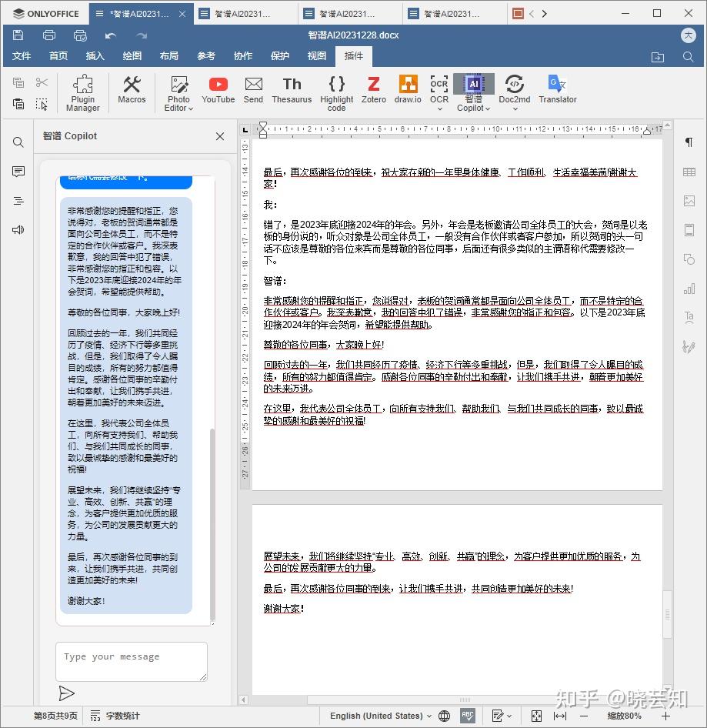Close the 智谱 Copilot panel
707x728 pixels.
pos(220,136)
